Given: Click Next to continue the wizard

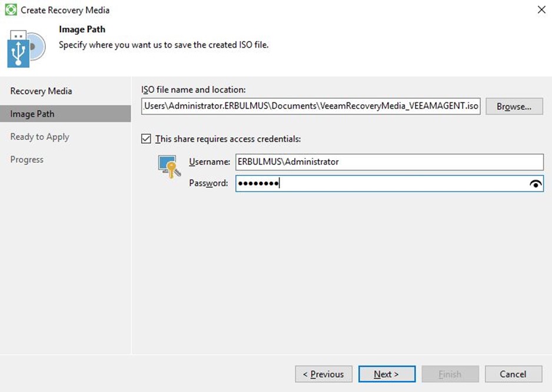Looking at the screenshot, I should coord(387,374).
